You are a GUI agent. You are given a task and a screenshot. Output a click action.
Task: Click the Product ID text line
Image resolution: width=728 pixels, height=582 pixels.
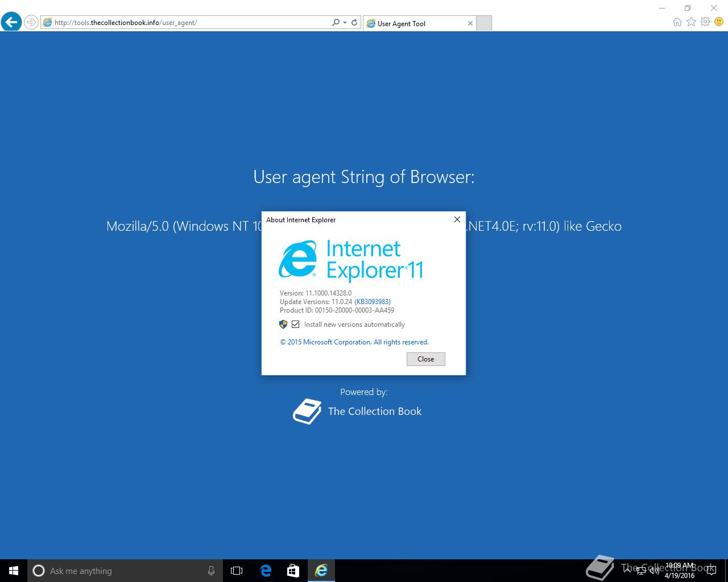(x=337, y=310)
